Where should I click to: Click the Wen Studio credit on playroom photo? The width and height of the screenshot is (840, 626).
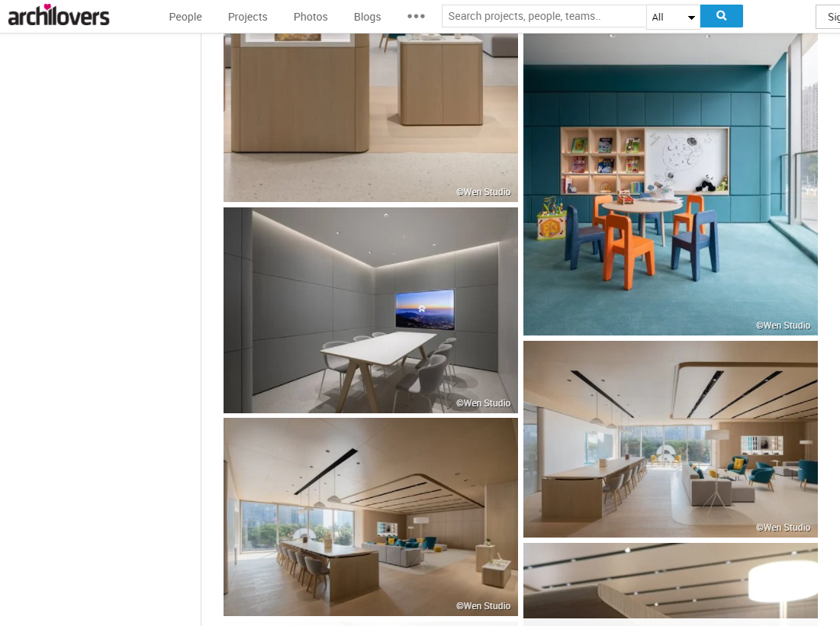click(783, 326)
